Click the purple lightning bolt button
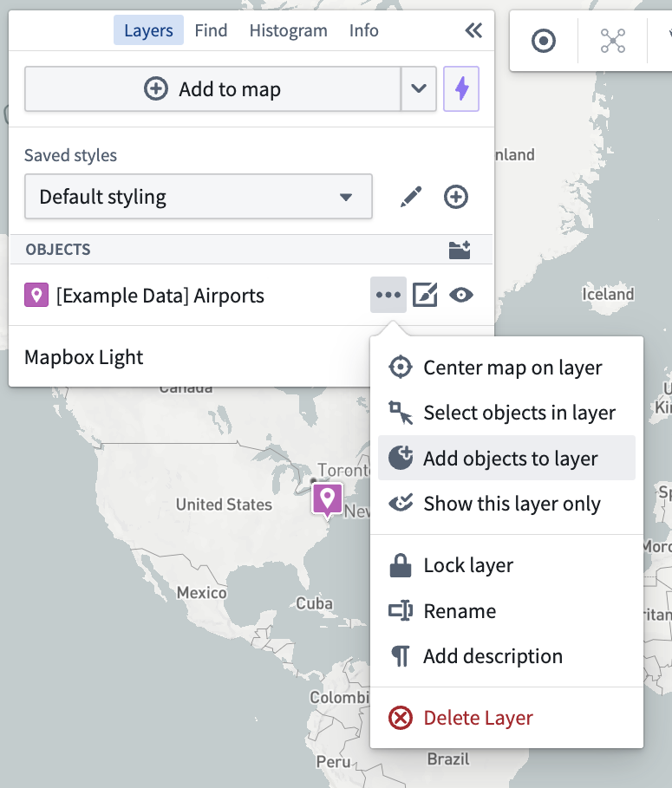Screen dimensions: 672x788 [461, 89]
